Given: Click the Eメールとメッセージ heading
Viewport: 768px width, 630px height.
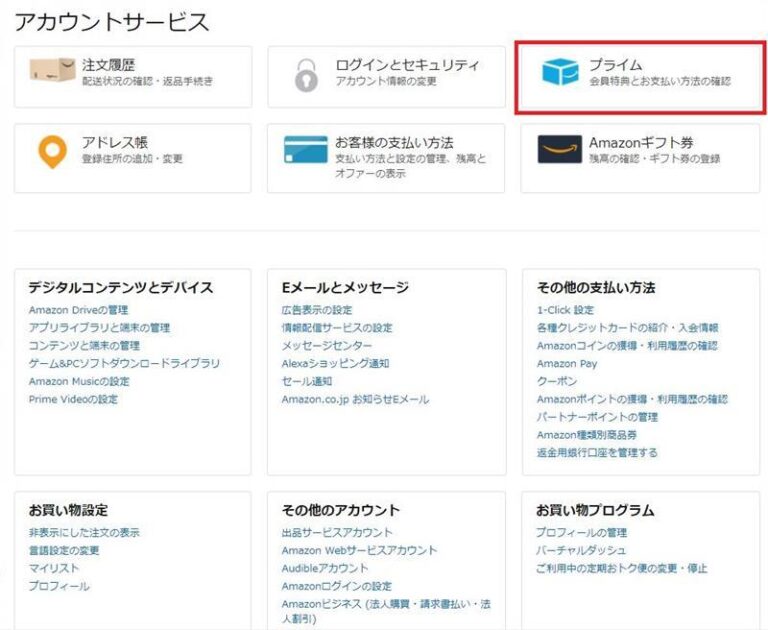Looking at the screenshot, I should pyautogui.click(x=345, y=287).
